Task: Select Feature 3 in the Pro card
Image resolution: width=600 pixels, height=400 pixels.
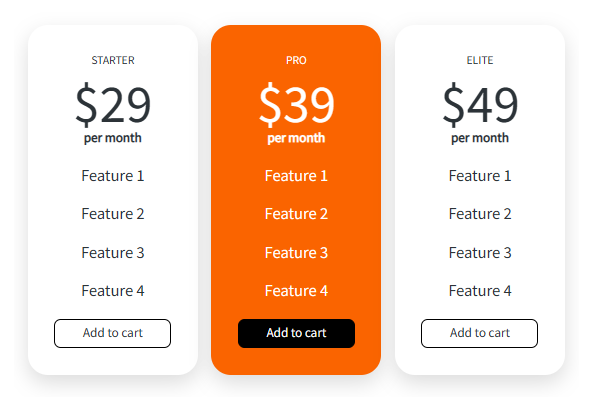Action: point(296,253)
